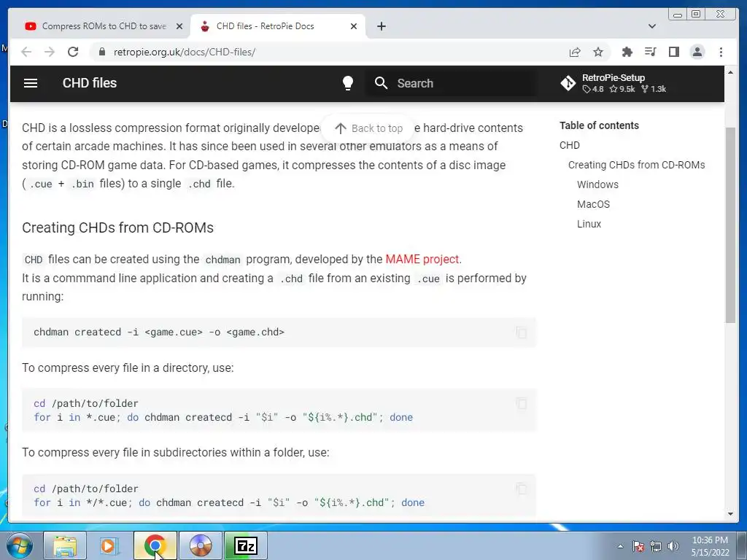Click the CHD files page title

90,83
